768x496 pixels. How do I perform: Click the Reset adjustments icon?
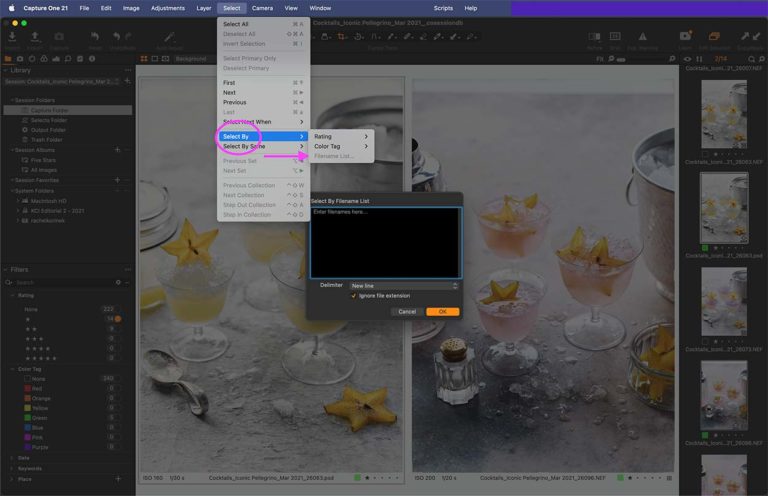(95, 37)
